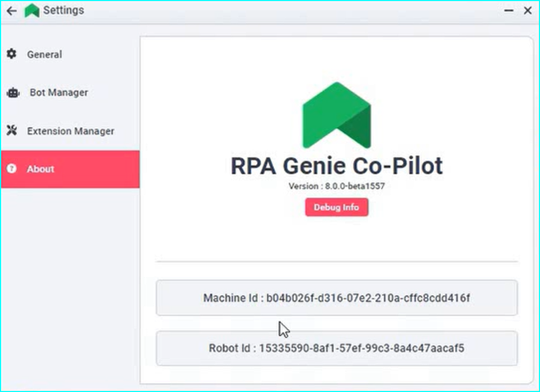Click the Bot Manager robot icon
540x392 pixels.
click(x=13, y=93)
